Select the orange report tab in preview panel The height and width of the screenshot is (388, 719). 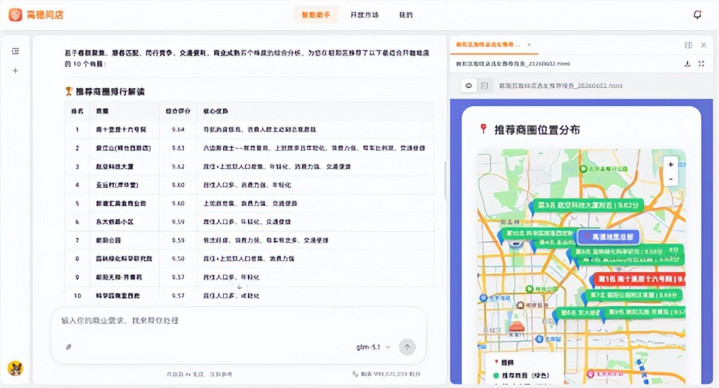tap(488, 44)
